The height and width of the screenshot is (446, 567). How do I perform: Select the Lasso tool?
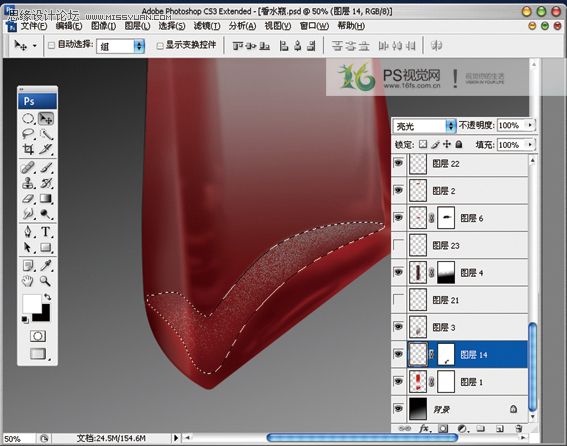28,134
